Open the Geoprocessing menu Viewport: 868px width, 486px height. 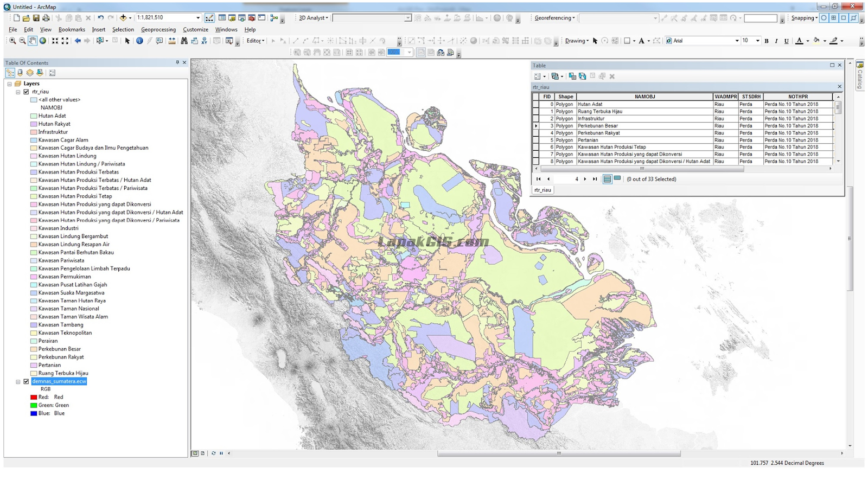(158, 29)
